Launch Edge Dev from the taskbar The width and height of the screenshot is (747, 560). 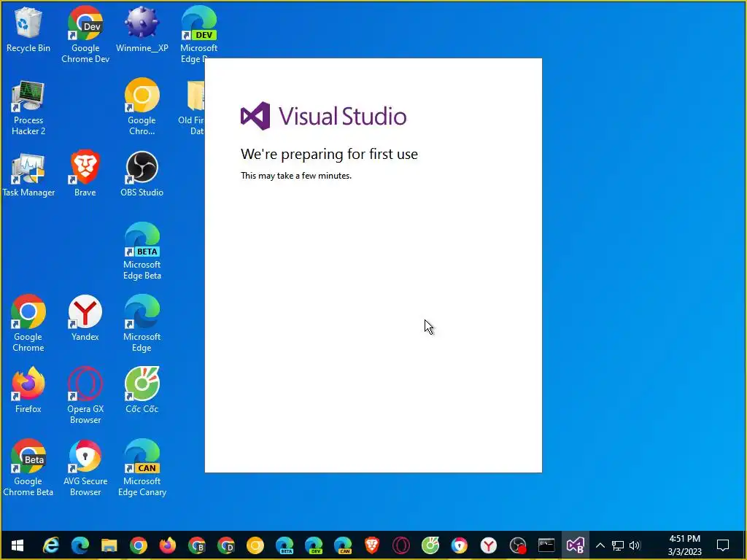314,545
